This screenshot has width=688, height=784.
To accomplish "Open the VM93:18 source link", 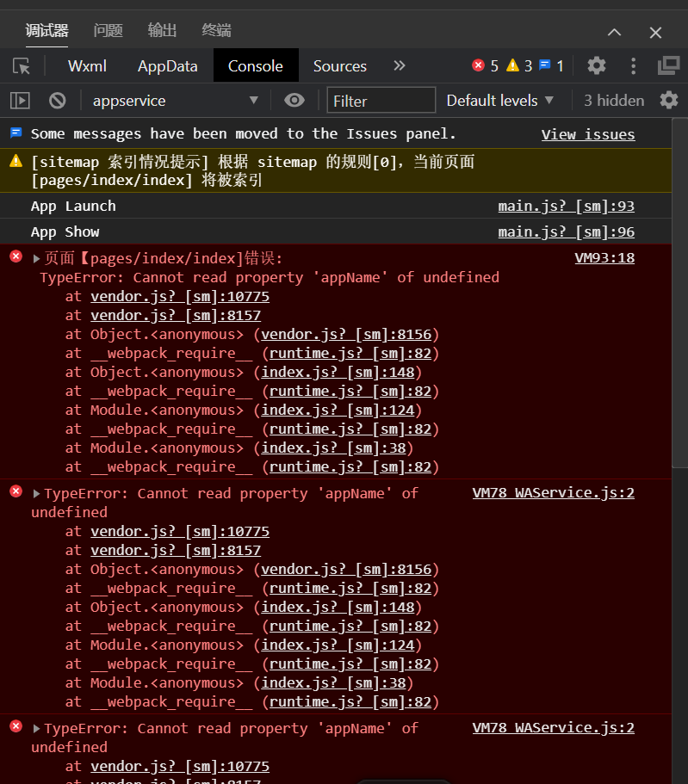I will click(x=604, y=258).
